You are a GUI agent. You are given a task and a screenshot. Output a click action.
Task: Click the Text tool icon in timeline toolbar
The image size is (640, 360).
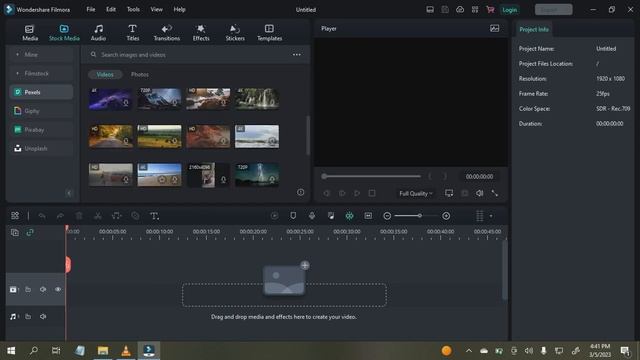click(154, 216)
